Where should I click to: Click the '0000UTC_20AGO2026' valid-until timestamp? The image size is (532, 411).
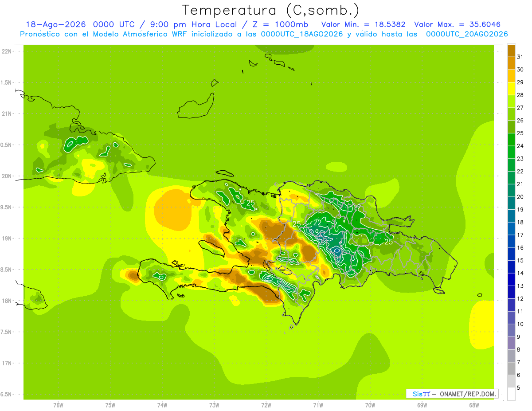click(467, 34)
